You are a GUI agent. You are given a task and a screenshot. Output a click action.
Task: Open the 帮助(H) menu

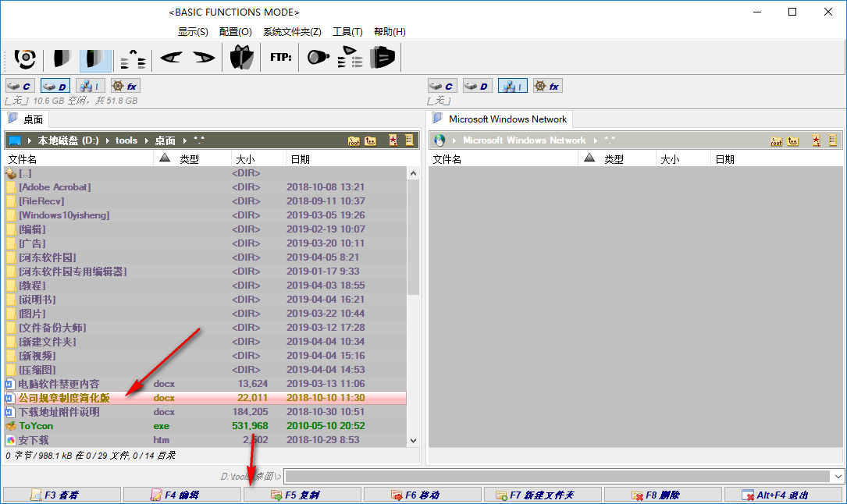tap(390, 32)
